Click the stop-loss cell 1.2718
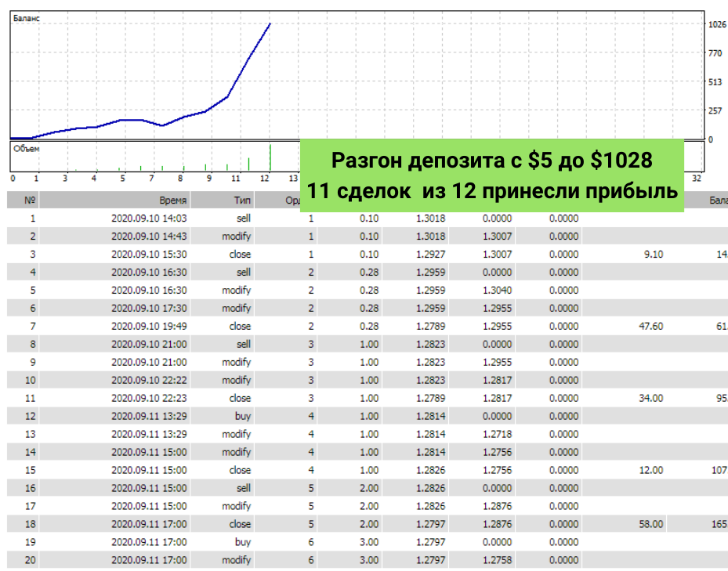This screenshot has height=571, width=728. (498, 434)
